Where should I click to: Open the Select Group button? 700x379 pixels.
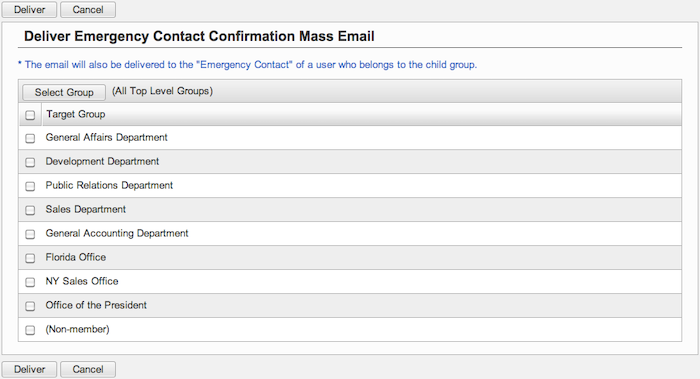coord(64,92)
